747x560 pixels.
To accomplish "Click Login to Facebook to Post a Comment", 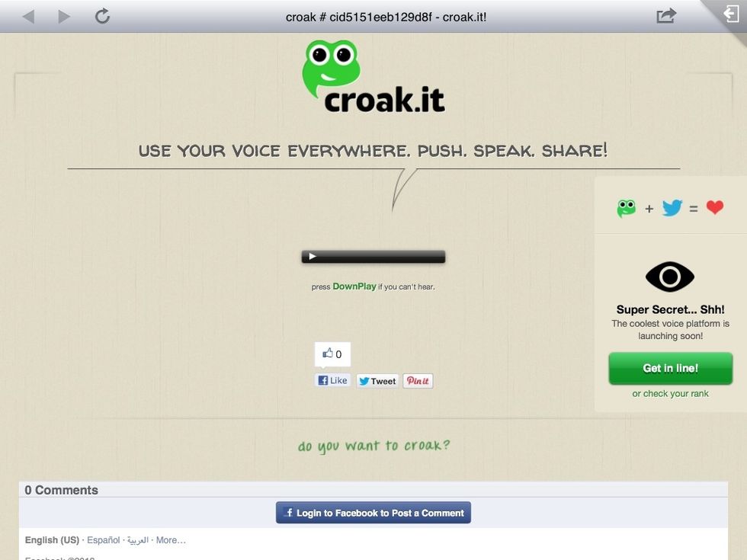I will pos(373,513).
